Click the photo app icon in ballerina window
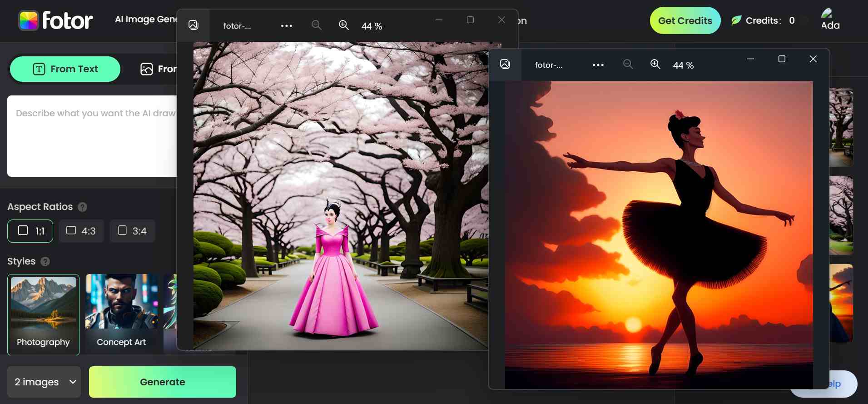The height and width of the screenshot is (404, 868). tap(505, 65)
